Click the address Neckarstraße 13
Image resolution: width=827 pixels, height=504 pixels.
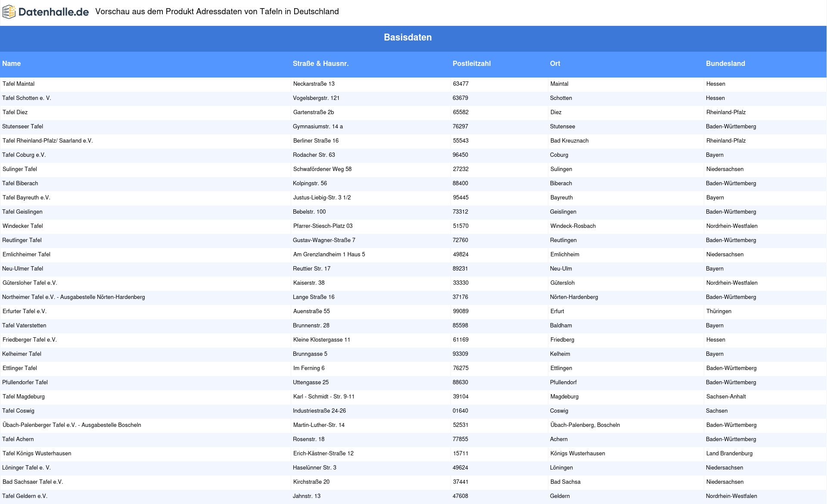pos(314,84)
